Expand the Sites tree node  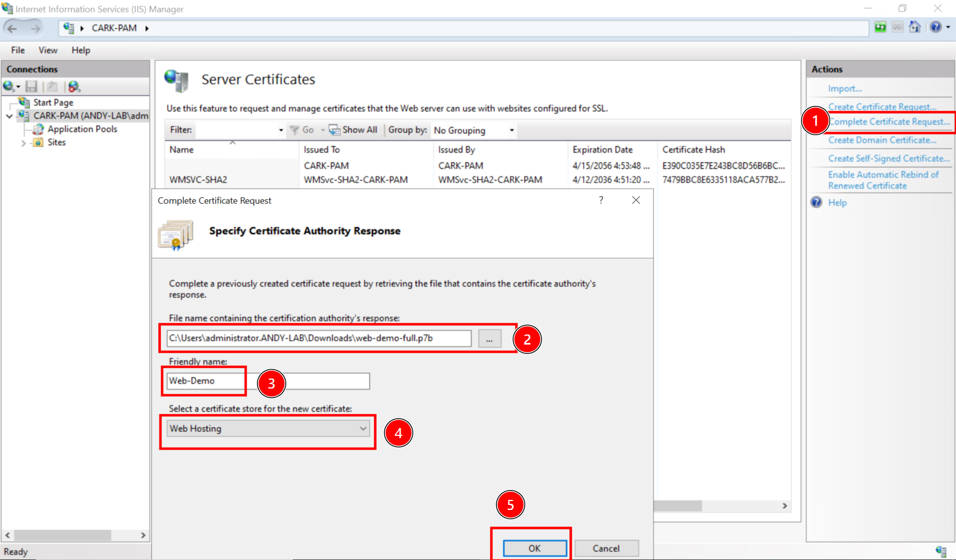point(23,143)
